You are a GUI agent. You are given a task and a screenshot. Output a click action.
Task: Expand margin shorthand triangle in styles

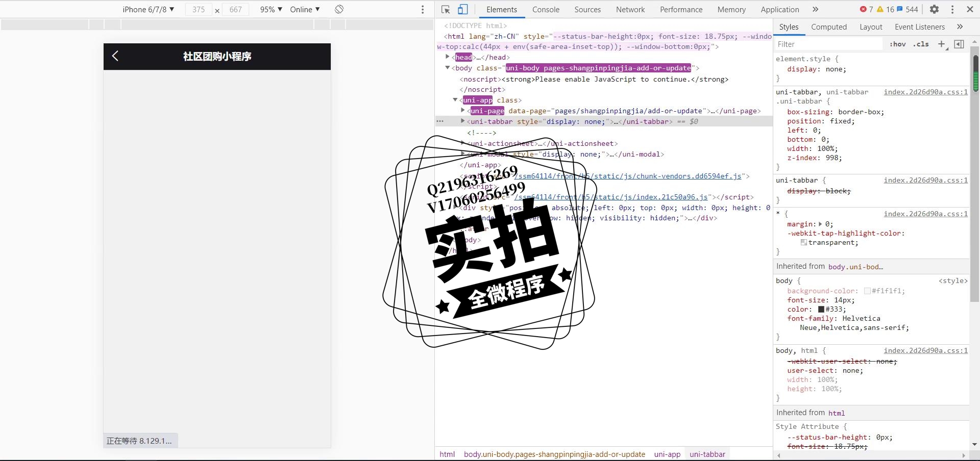(820, 224)
